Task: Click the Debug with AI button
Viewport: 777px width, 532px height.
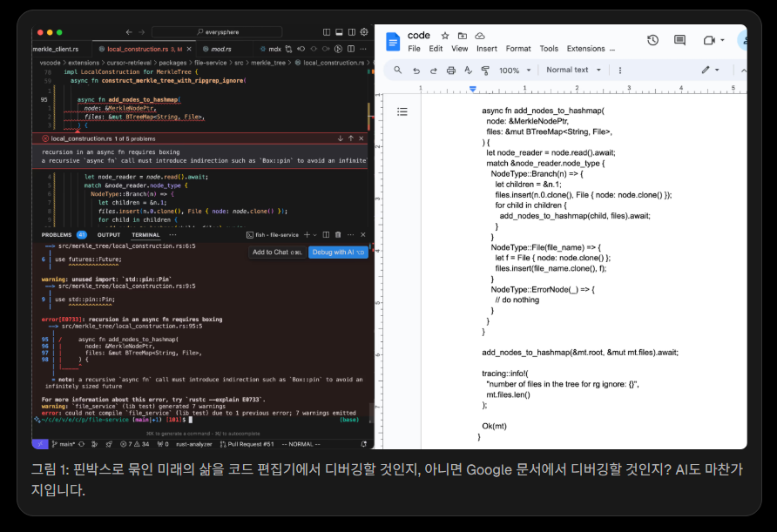Action: 338,253
